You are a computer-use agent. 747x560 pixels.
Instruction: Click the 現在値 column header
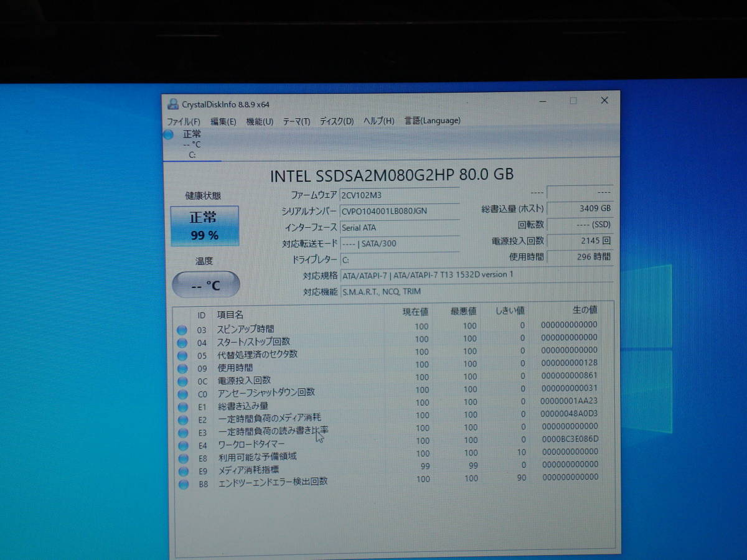(x=415, y=312)
